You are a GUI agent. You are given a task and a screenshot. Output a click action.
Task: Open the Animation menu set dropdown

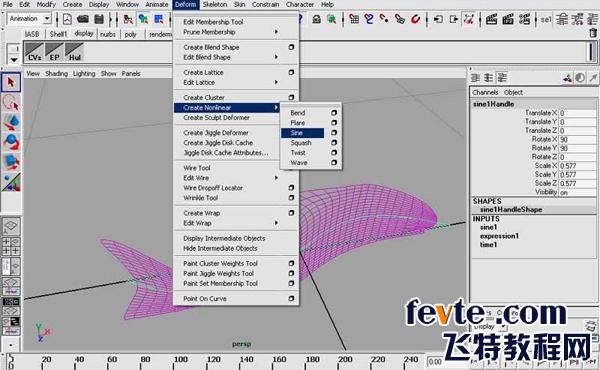30,18
